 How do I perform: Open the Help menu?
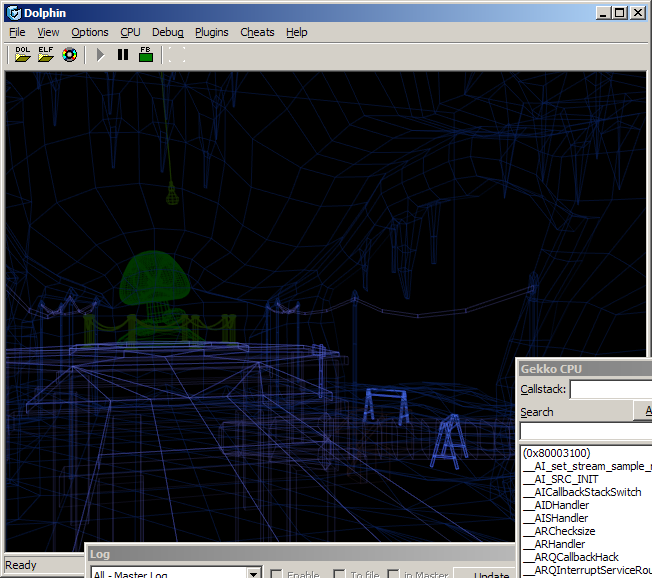[x=296, y=32]
